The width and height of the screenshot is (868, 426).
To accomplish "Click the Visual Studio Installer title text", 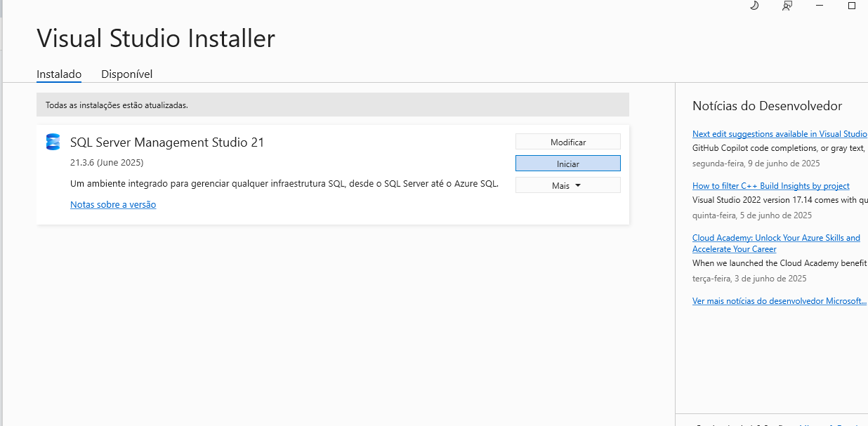I will coord(156,38).
